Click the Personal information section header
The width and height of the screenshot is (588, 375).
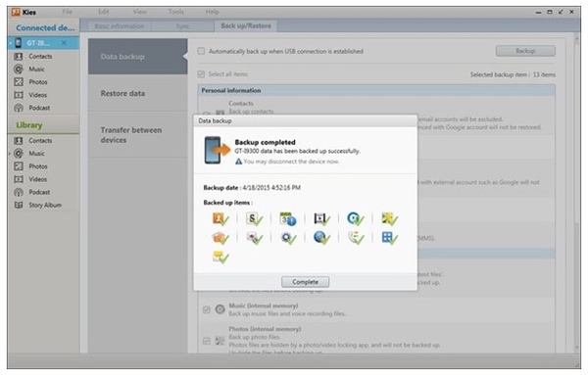(376, 90)
